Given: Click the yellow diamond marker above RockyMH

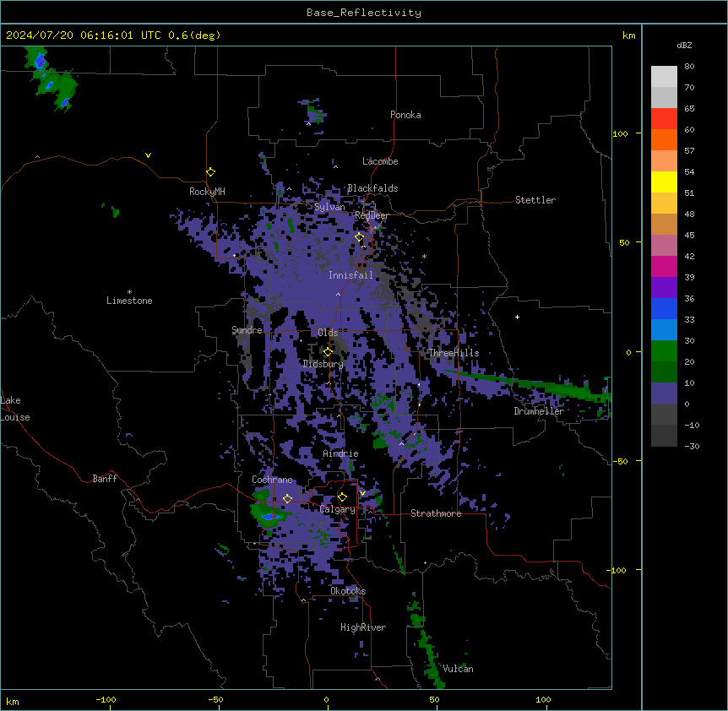Looking at the screenshot, I should (x=211, y=172).
